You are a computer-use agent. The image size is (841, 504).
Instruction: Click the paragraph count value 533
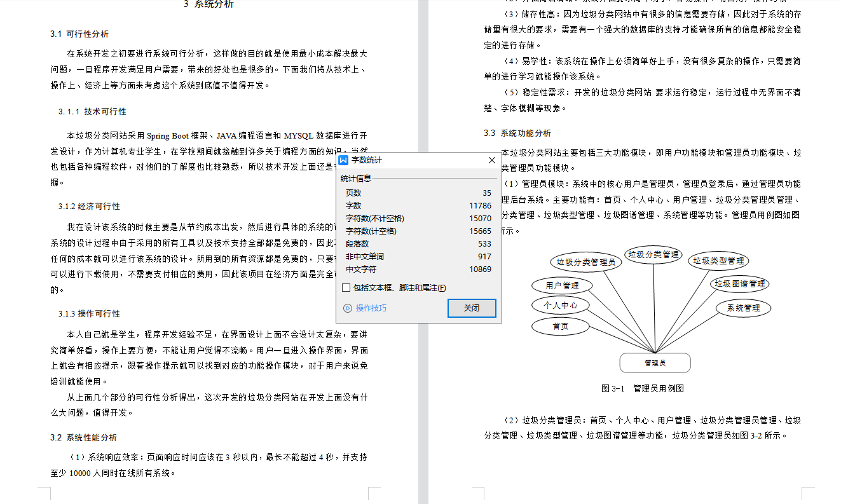[x=485, y=243]
